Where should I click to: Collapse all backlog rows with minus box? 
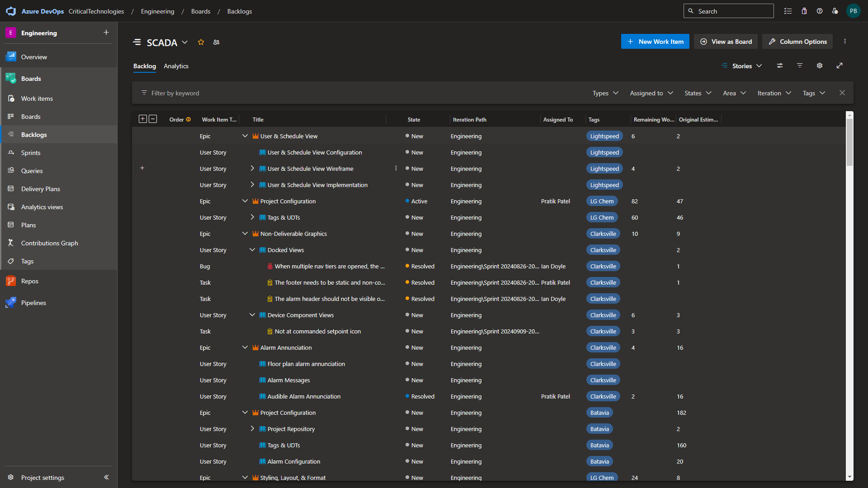[x=153, y=119]
